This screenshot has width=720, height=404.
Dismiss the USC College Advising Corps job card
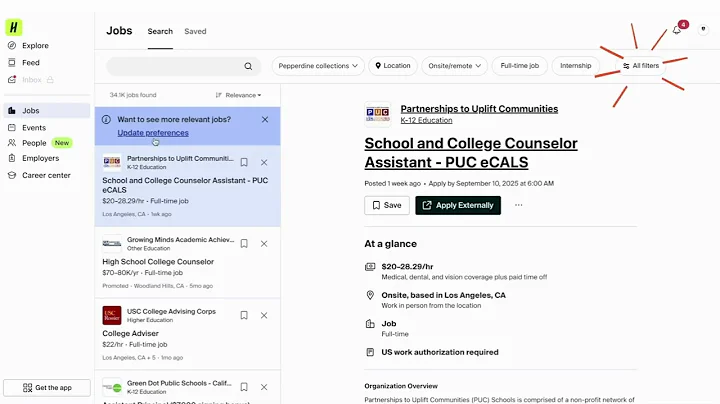click(264, 315)
